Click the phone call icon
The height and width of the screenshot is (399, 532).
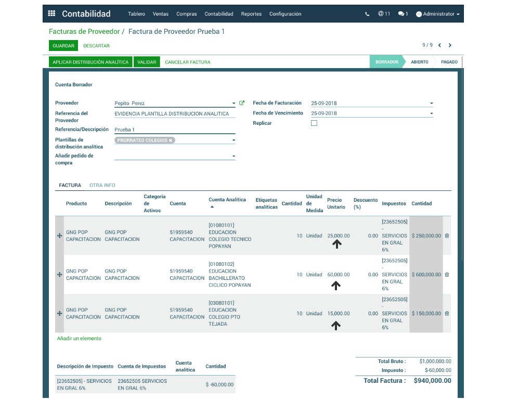[367, 14]
